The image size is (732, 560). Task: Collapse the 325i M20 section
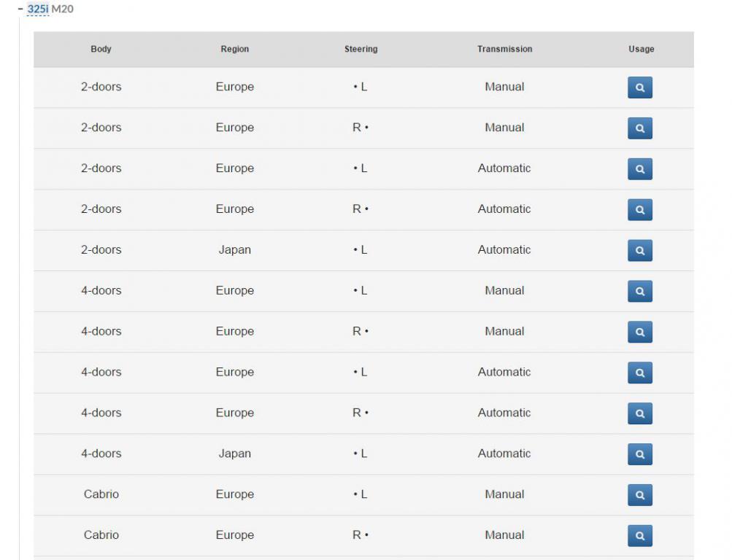click(21, 9)
